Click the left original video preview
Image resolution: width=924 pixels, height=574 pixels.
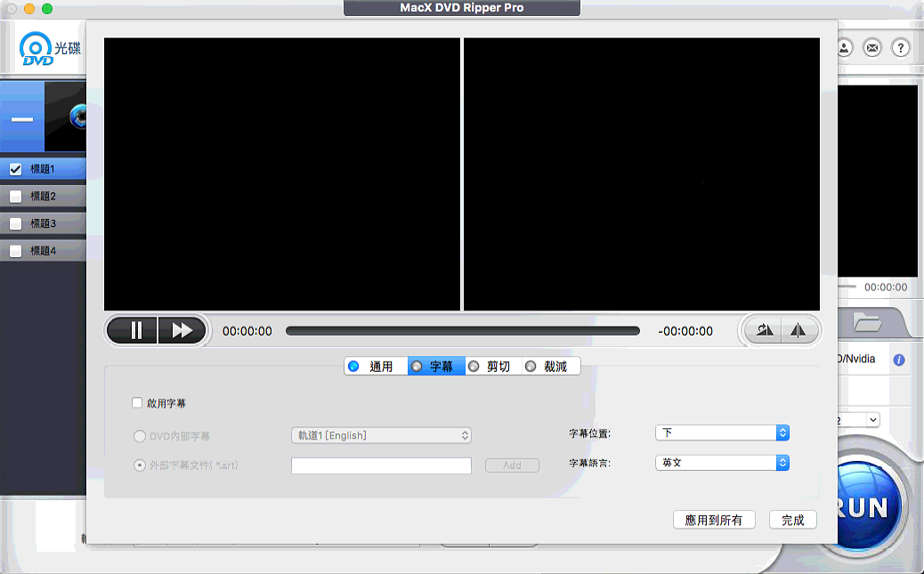tap(282, 174)
